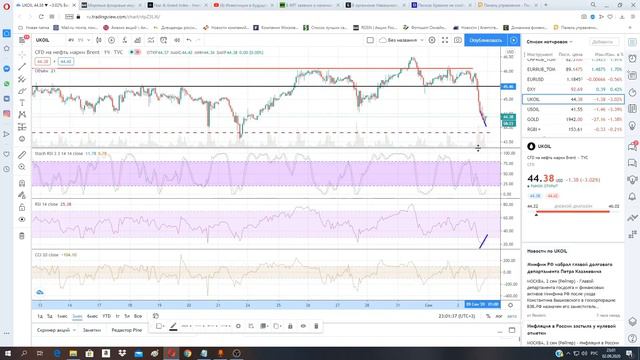640x360 pixels.
Task: Select USOIL row in the watchlist
Action: [573, 109]
